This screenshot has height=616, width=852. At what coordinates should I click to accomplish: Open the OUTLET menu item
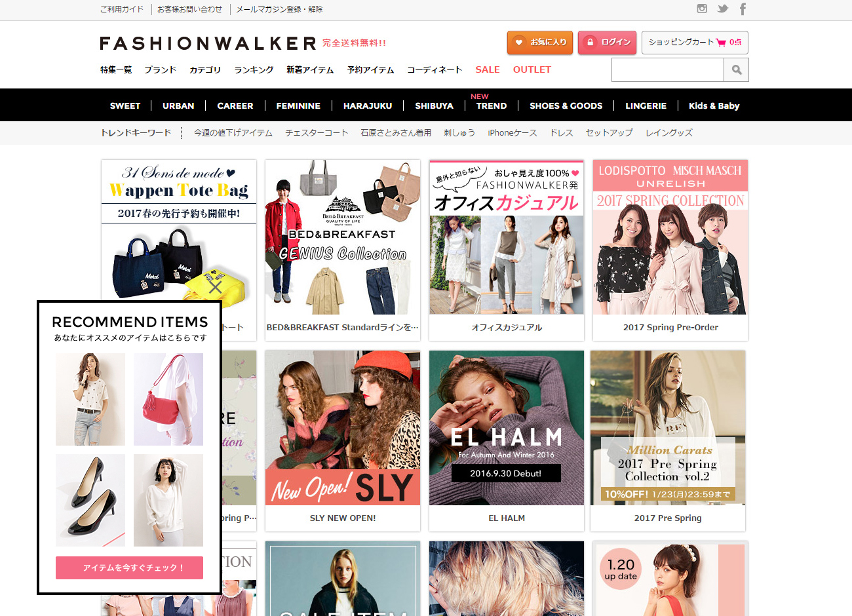(x=532, y=69)
